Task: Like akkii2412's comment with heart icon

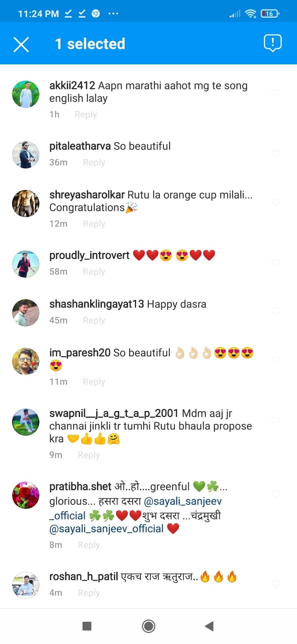Action: pos(276,93)
